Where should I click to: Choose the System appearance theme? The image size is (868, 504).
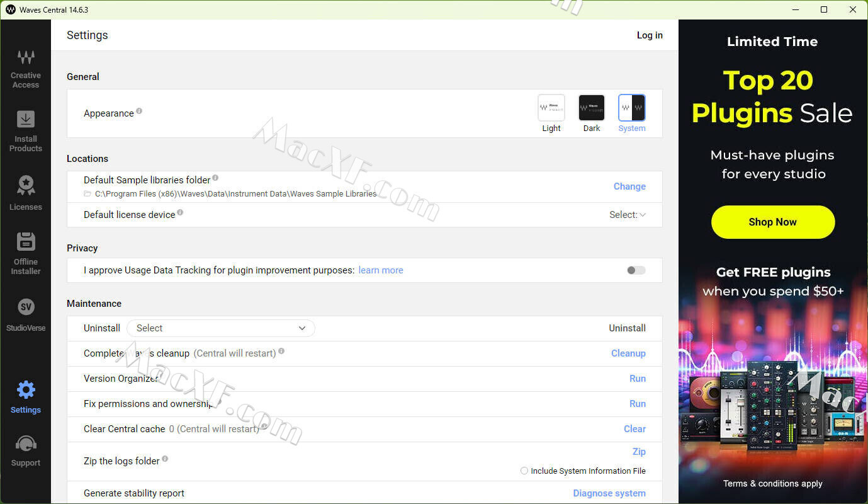pos(632,113)
